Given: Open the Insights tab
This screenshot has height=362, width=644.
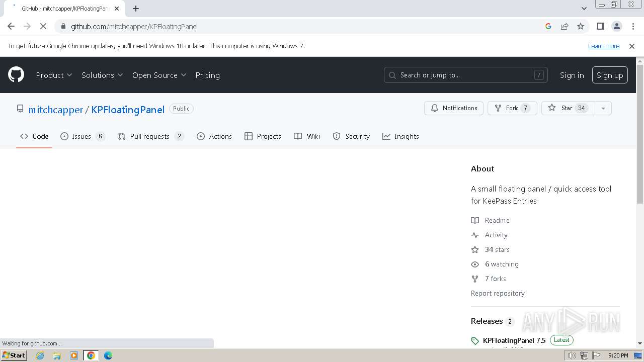Looking at the screenshot, I should (x=400, y=136).
